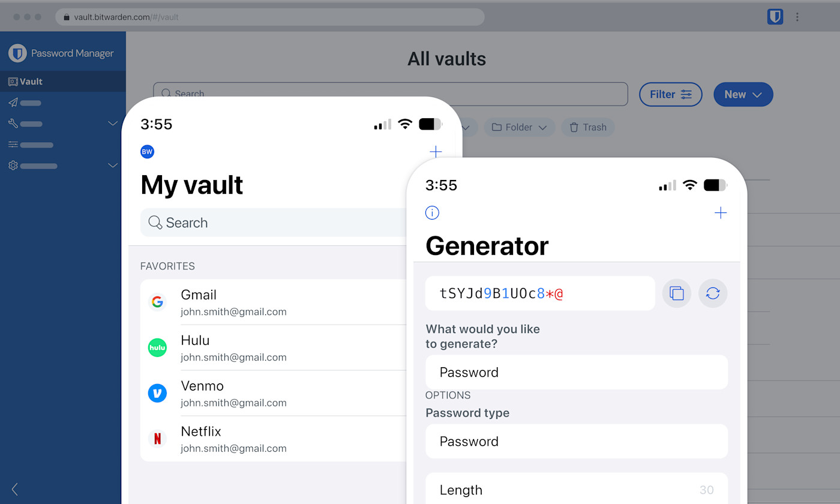Copy the generated password
The image size is (840, 504).
click(677, 293)
